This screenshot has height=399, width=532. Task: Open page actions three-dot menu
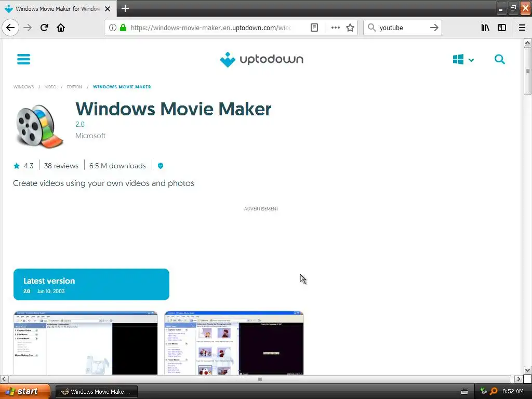pyautogui.click(x=335, y=28)
